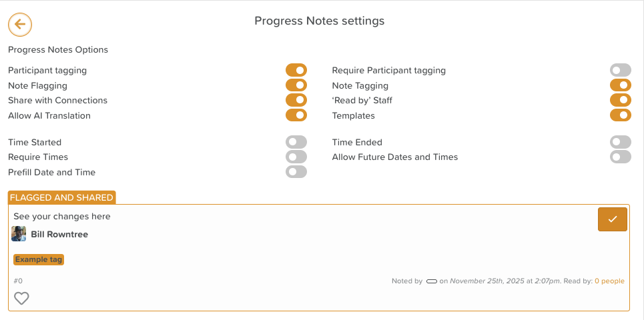Click the heart icon on the note
Viewport: 644px width, 320px height.
click(22, 298)
